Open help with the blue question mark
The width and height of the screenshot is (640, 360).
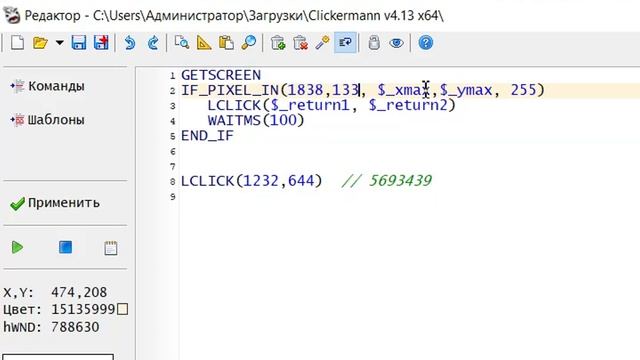pos(426,42)
